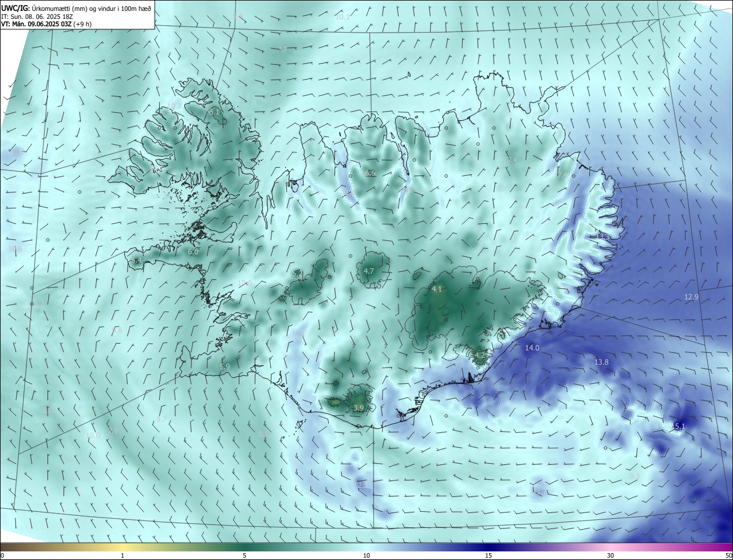The width and height of the screenshot is (733, 560).
Task: Click the 12.9 value near the east edge
Action: [691, 297]
